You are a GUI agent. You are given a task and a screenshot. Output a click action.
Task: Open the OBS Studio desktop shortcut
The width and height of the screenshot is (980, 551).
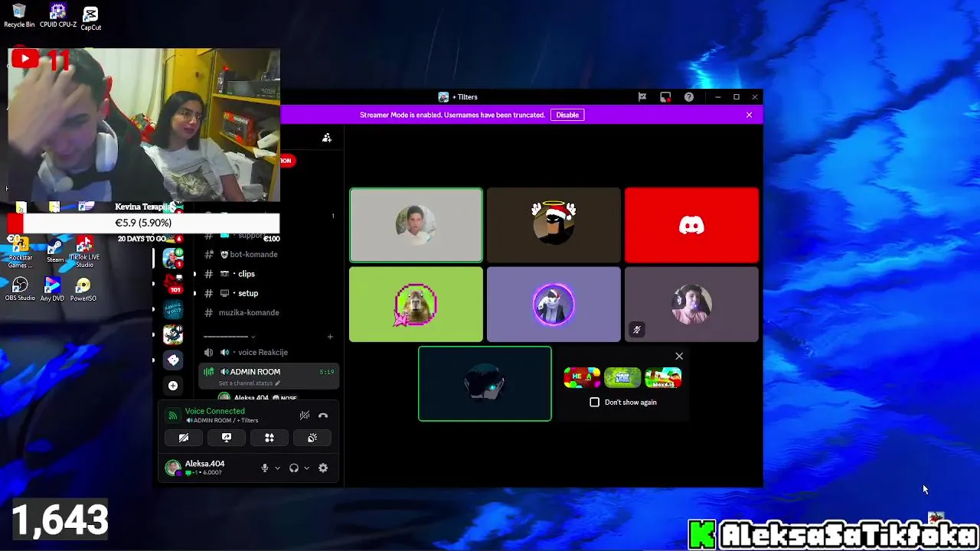tap(20, 289)
